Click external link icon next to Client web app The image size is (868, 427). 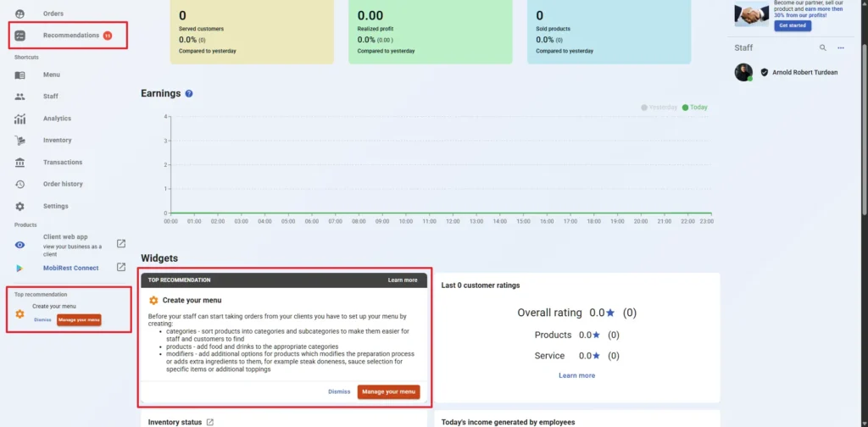(120, 244)
